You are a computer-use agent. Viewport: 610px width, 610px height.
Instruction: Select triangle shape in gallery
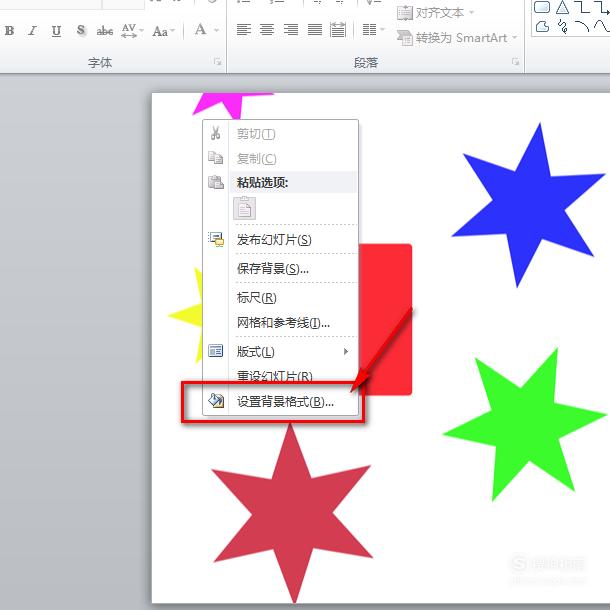click(x=563, y=7)
